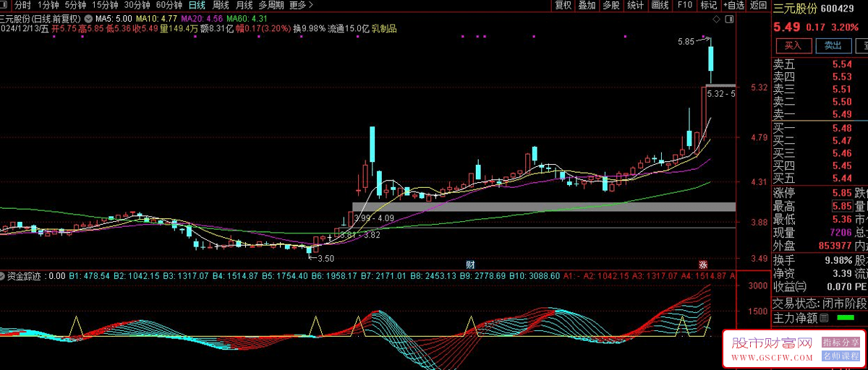The height and width of the screenshot is (370, 868).
Task: Click the 主力净额 details icon
Action: click(823, 317)
